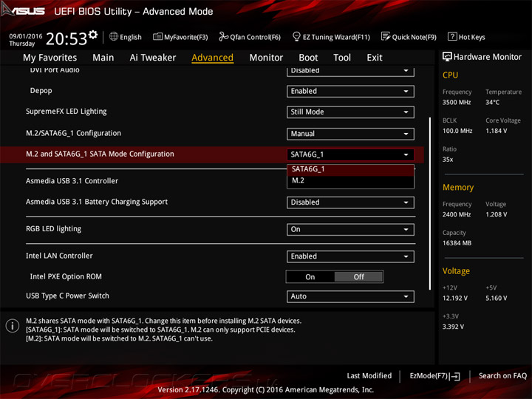Click the EzMode exit arrow icon

[x=454, y=376]
